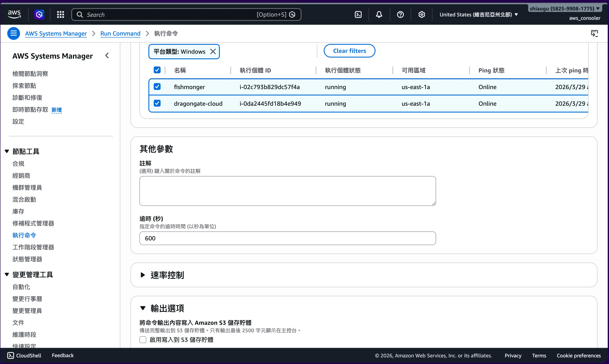The image size is (609, 364).
Task: Click the dragongate-cloud instance name
Action: [198, 104]
